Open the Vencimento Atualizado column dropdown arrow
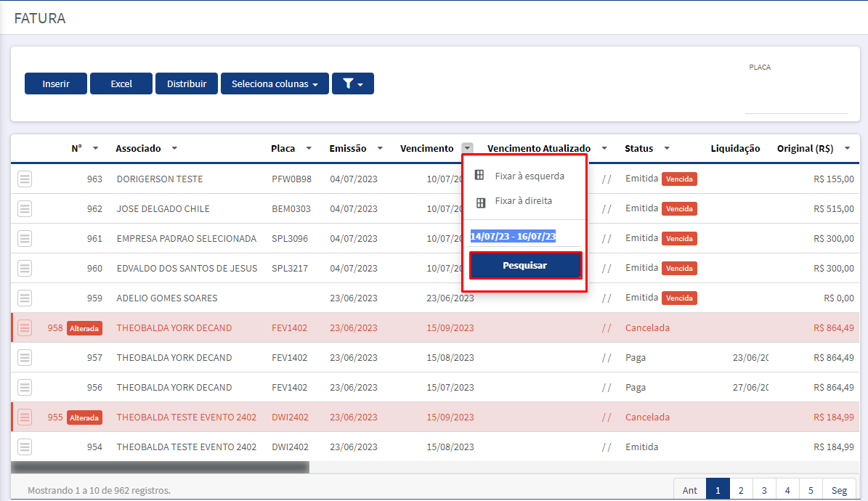Viewport: 868px width, 501px height. click(604, 148)
